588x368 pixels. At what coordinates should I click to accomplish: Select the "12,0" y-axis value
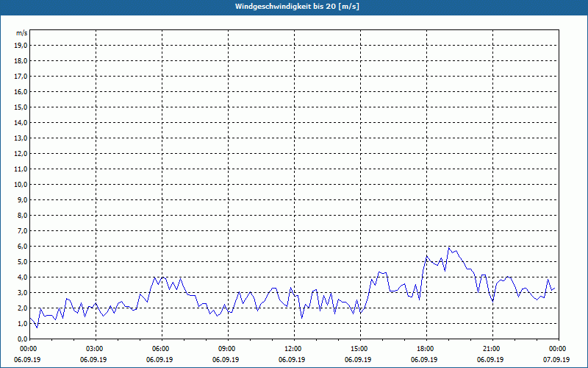(21, 153)
